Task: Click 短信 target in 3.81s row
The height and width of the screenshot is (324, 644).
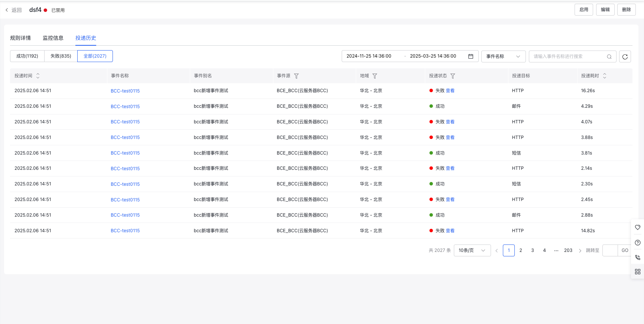Action: (516, 153)
